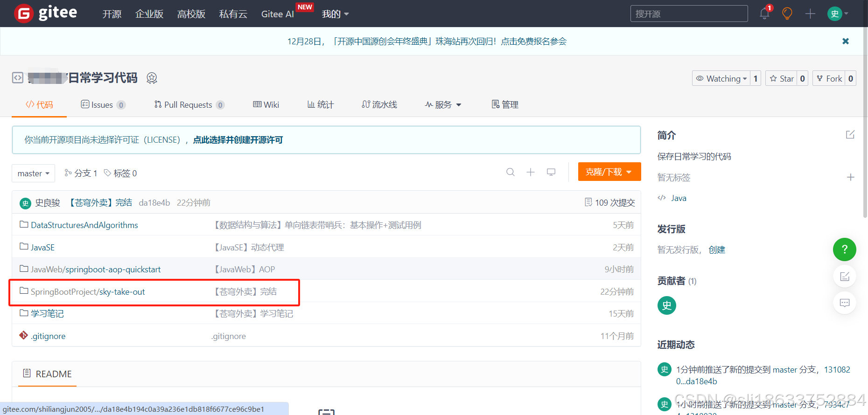Open the Web IDE monitor icon

pos(551,172)
